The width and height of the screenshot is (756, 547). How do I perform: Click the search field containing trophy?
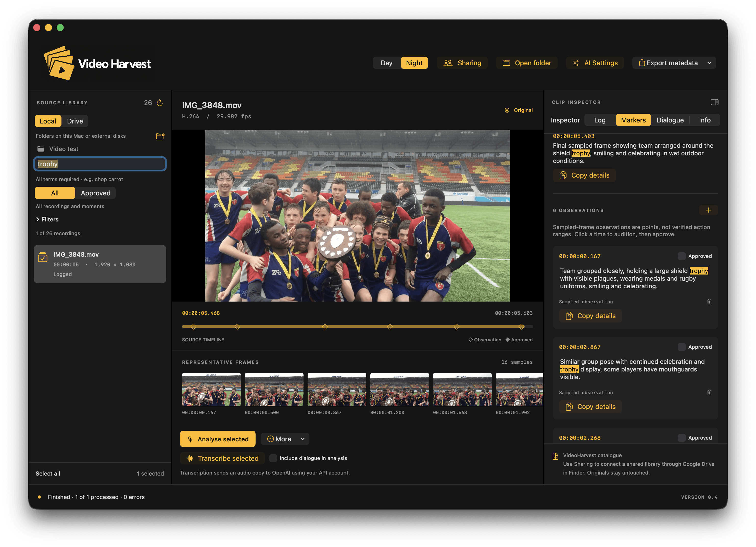coord(100,164)
